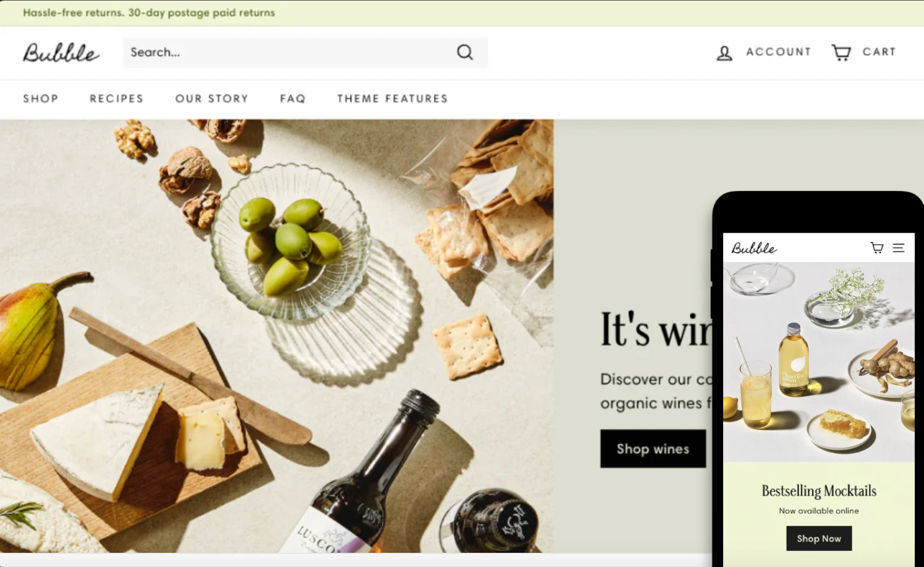924x567 pixels.
Task: Open the OUR STORY page
Action: 212,99
